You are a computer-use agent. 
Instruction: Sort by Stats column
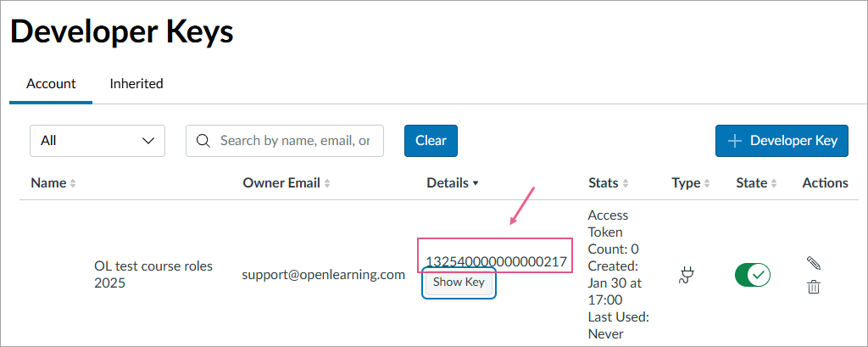coord(608,183)
